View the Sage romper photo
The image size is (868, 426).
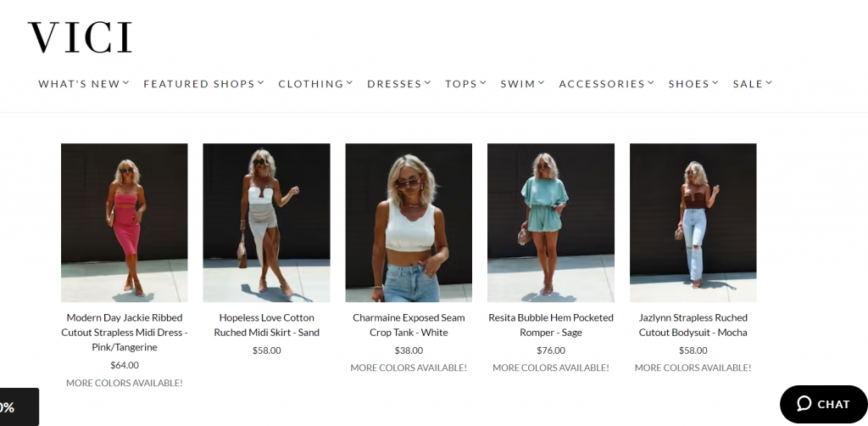pos(551,222)
